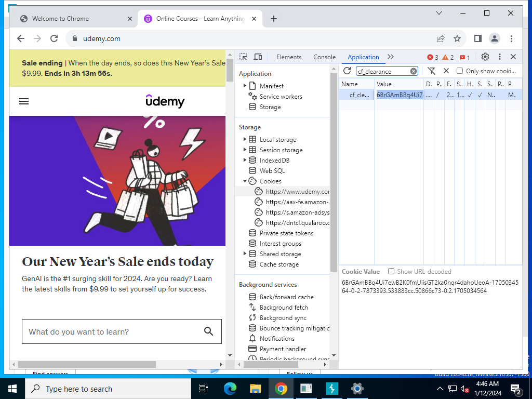Delete the selected cookie X icon
This screenshot has height=399, width=532.
pos(446,71)
